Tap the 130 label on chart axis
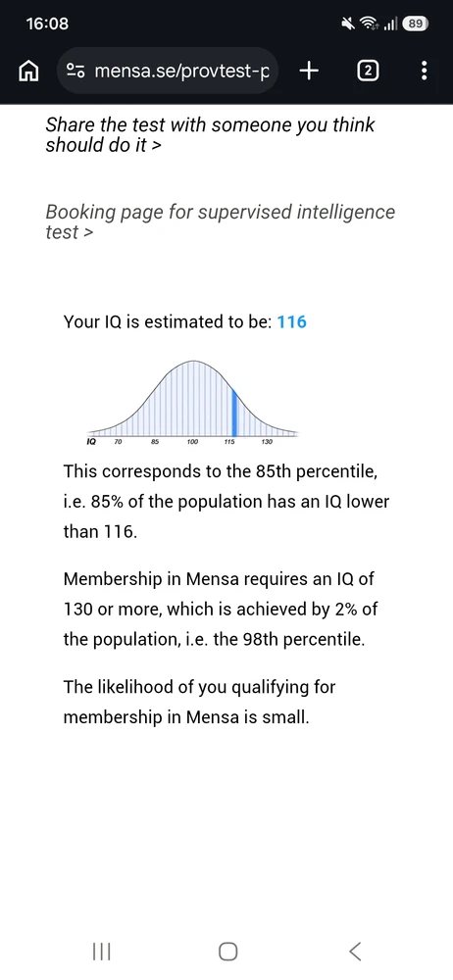453x980 pixels. [267, 442]
